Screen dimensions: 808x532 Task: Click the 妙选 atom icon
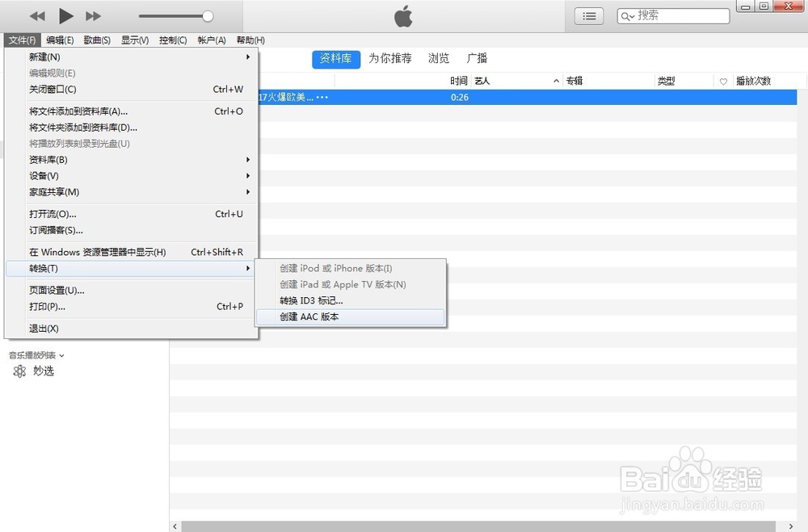pyautogui.click(x=19, y=371)
